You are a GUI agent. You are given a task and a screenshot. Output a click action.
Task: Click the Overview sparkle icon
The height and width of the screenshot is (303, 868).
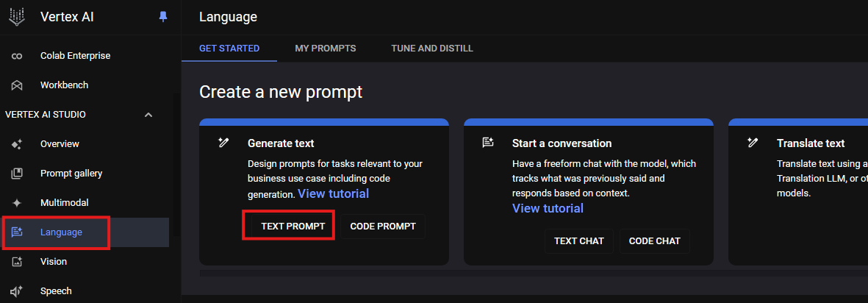point(17,144)
